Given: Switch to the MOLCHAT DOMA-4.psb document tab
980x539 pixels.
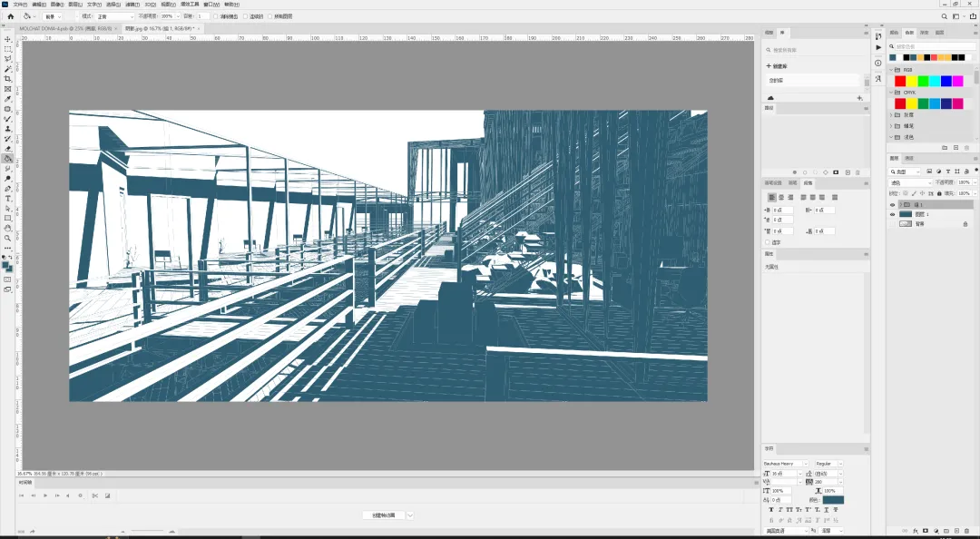Looking at the screenshot, I should [x=65, y=28].
